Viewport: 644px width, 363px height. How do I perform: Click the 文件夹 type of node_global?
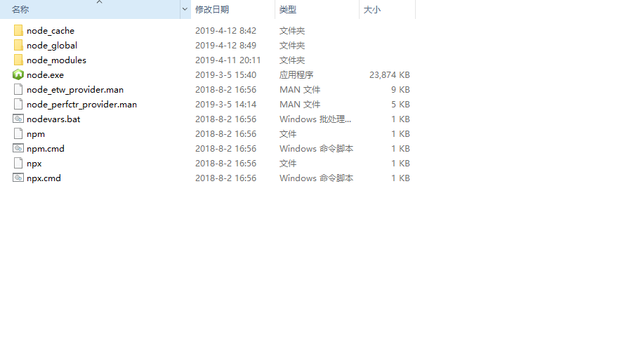click(292, 46)
